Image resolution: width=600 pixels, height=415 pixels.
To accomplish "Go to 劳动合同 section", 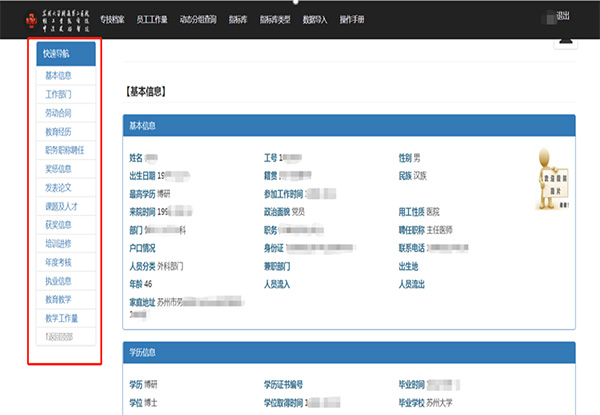I will point(58,113).
